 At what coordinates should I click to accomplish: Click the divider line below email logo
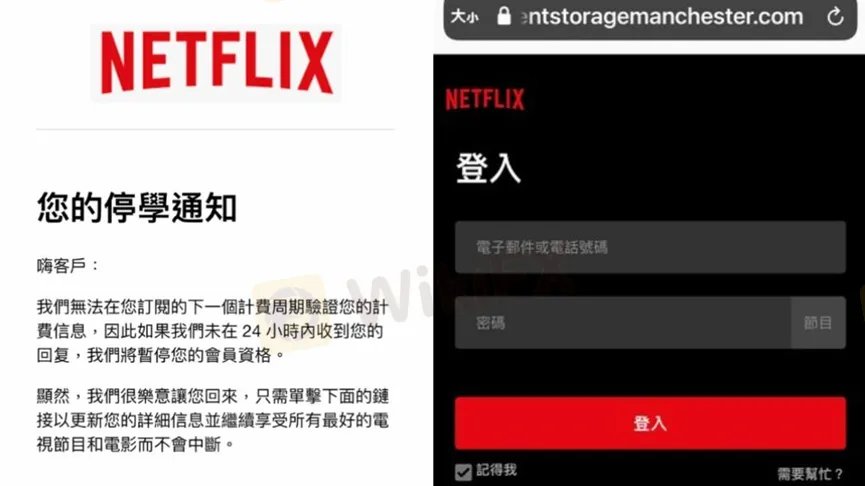216,130
